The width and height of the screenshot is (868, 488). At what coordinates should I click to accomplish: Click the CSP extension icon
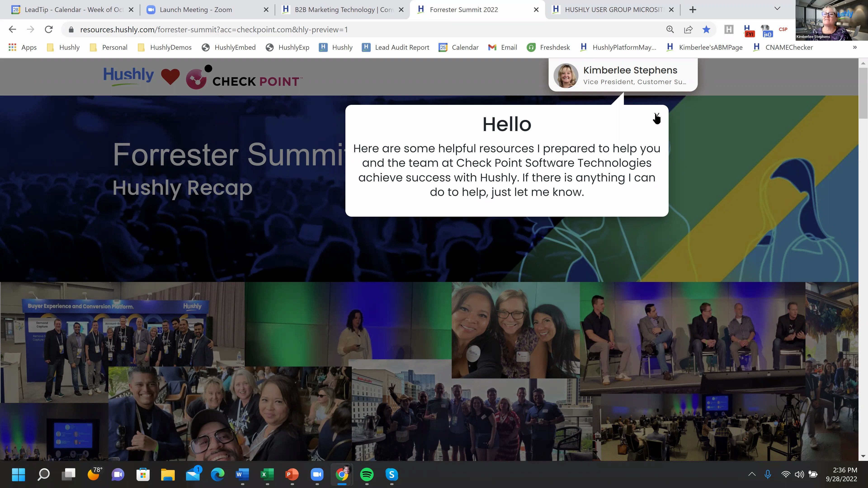[783, 30]
